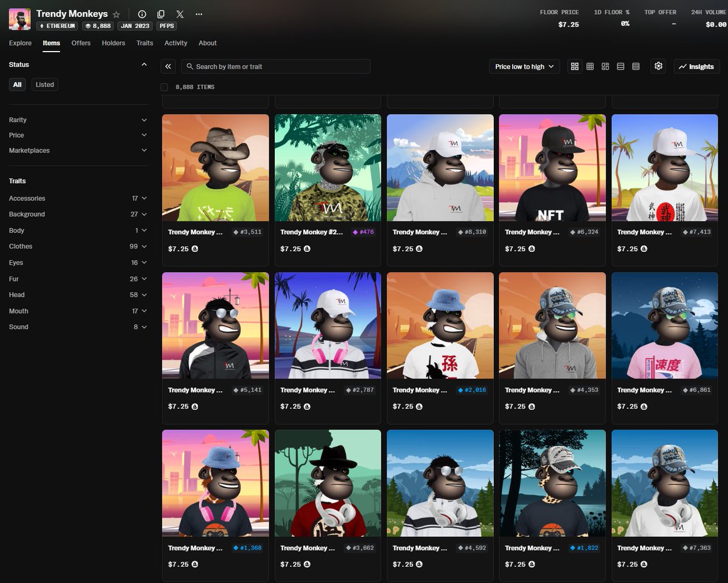The height and width of the screenshot is (583, 728).
Task: Expand the Eyes trait filter
Action: pos(78,263)
